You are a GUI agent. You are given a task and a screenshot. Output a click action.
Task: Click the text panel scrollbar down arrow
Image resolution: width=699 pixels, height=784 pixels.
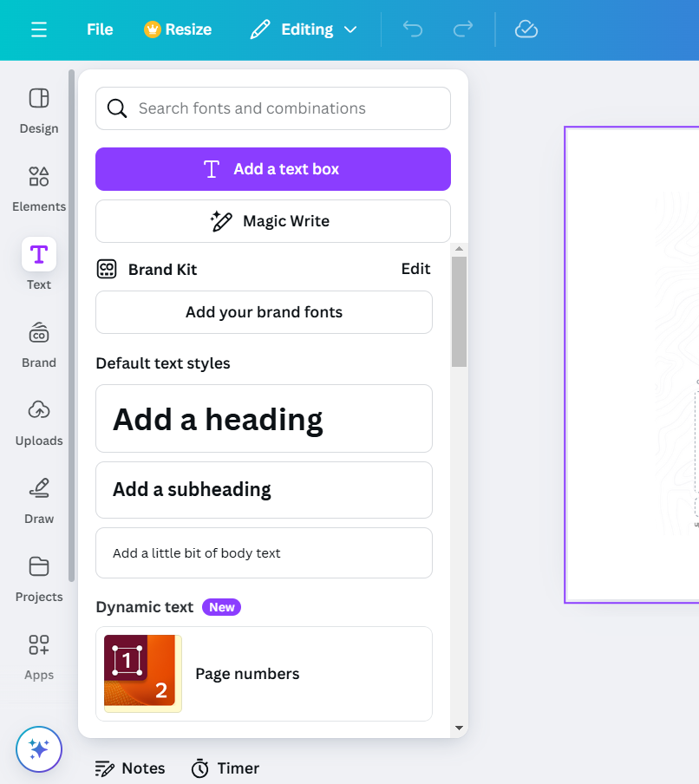tap(459, 728)
